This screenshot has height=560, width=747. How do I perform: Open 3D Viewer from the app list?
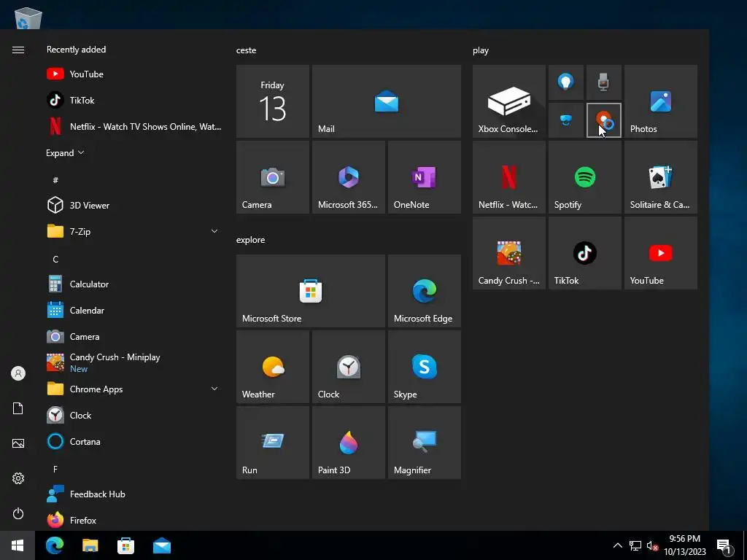click(133, 205)
